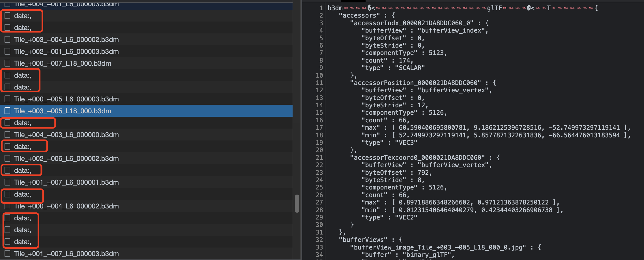Click the file icon beside Tile_+001_+007_L6_000001.b3dm
Image resolution: width=644 pixels, height=260 pixels.
click(7, 182)
